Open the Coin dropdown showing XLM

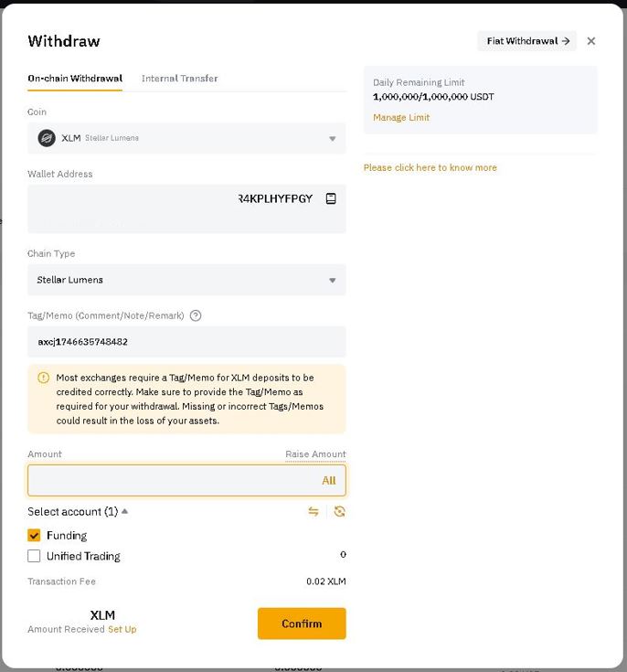[x=186, y=138]
